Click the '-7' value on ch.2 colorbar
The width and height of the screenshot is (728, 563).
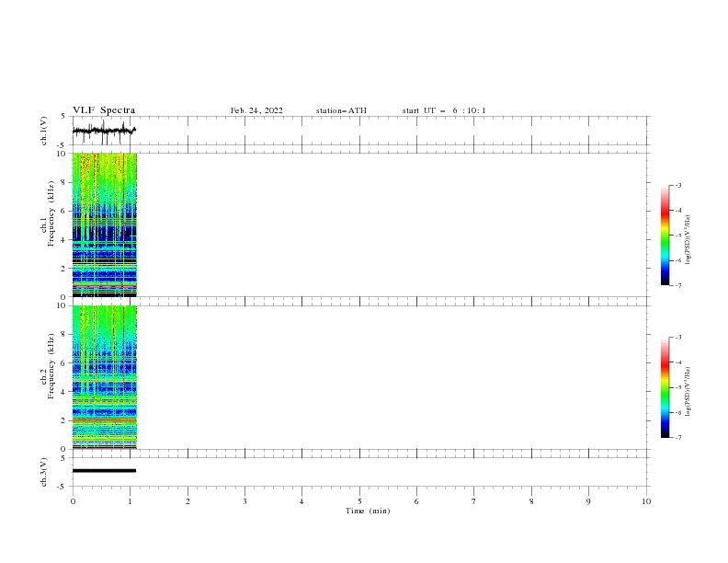677,438
